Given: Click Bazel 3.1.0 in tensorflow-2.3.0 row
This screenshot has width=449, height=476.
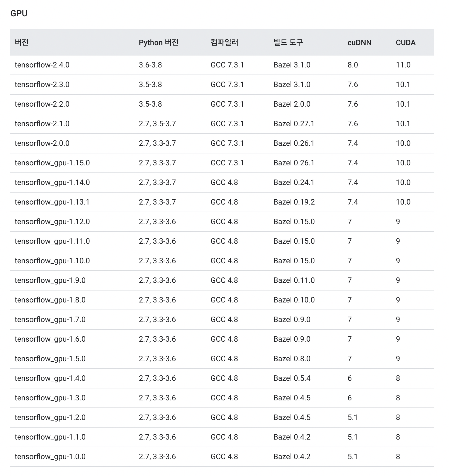Looking at the screenshot, I should click(292, 85).
